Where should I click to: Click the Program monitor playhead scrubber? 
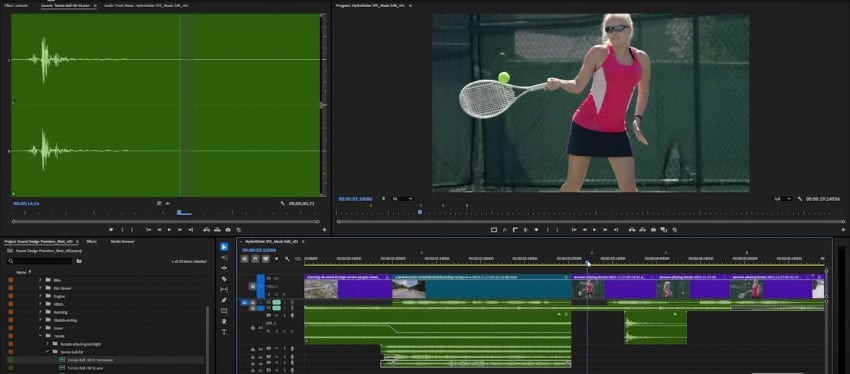tap(420, 212)
